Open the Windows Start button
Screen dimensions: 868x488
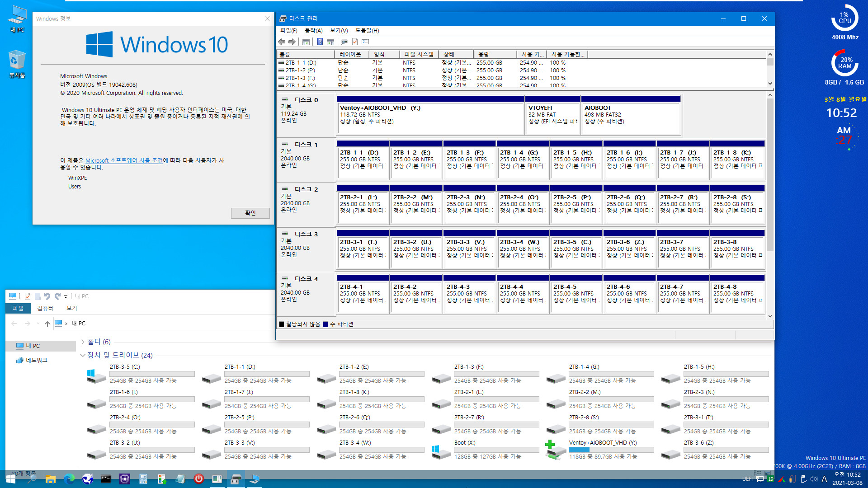click(x=10, y=479)
